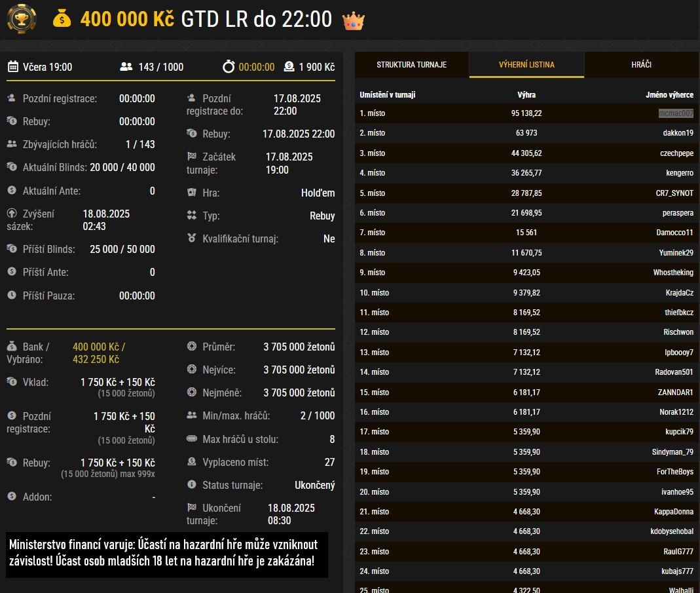The height and width of the screenshot is (593, 700).
Task: Click the Ministerstvo financí warning banner
Action: click(x=167, y=554)
